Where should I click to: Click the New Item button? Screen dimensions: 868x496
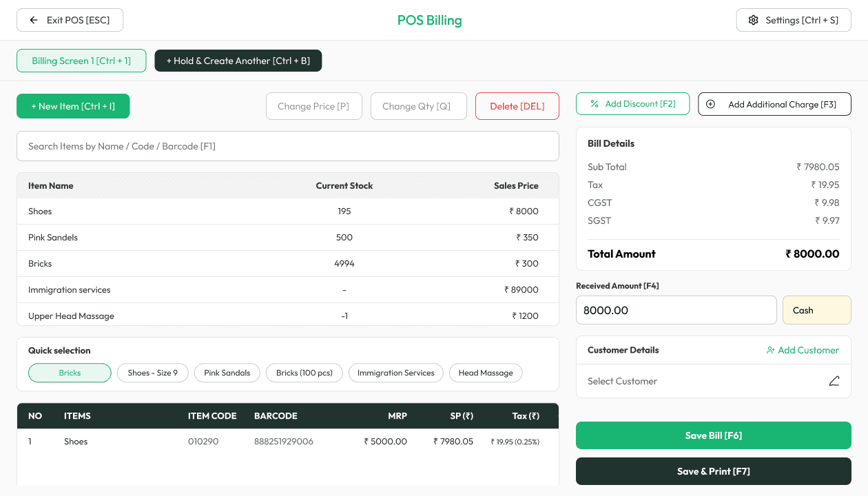73,106
